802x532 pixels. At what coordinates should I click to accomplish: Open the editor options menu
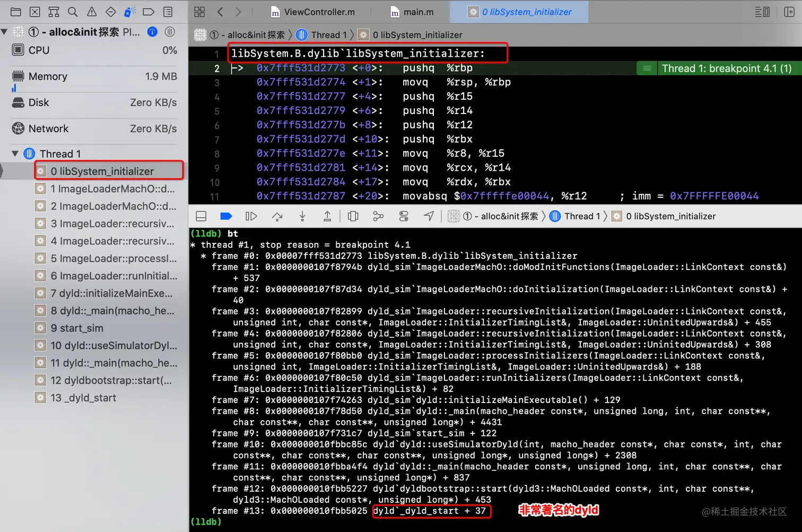coord(762,12)
